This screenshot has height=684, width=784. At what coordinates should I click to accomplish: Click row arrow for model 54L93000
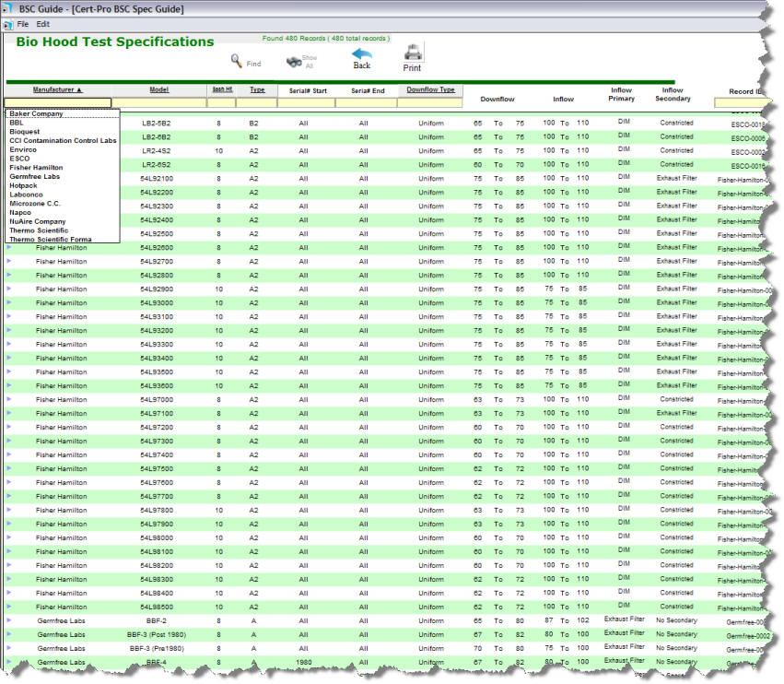click(9, 302)
